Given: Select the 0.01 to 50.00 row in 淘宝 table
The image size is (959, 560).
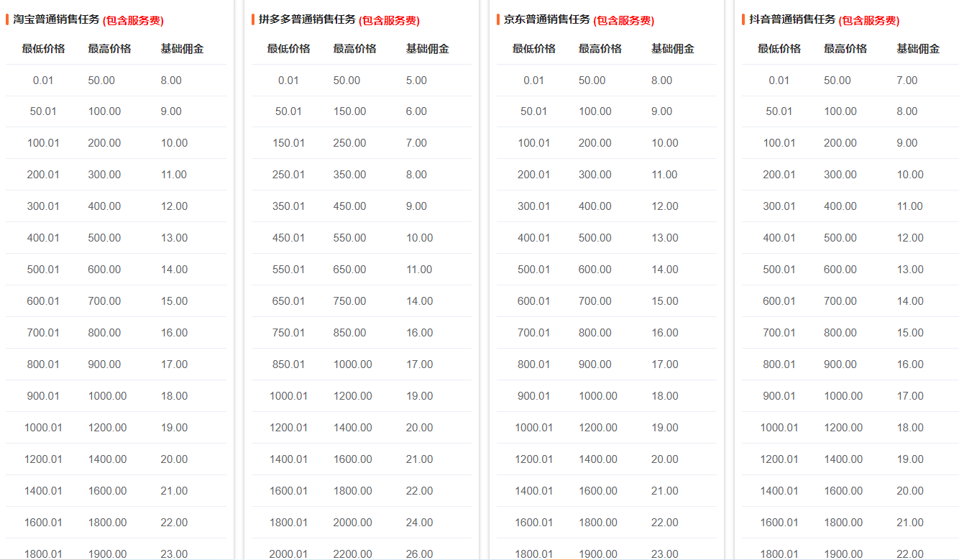Looking at the screenshot, I should point(108,80).
